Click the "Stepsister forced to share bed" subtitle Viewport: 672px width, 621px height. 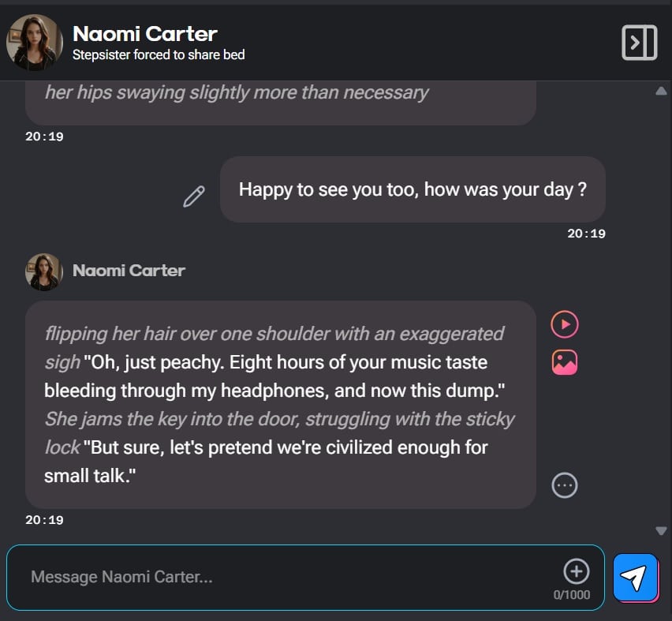click(159, 55)
